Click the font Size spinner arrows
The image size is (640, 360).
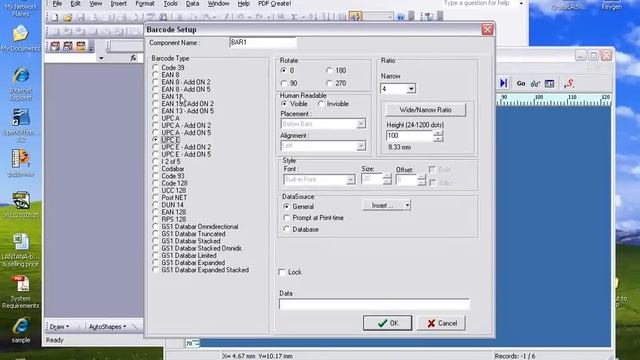click(x=387, y=179)
